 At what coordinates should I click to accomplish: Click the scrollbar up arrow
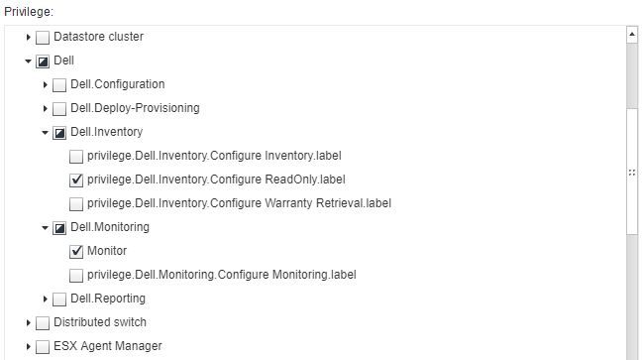click(x=632, y=35)
